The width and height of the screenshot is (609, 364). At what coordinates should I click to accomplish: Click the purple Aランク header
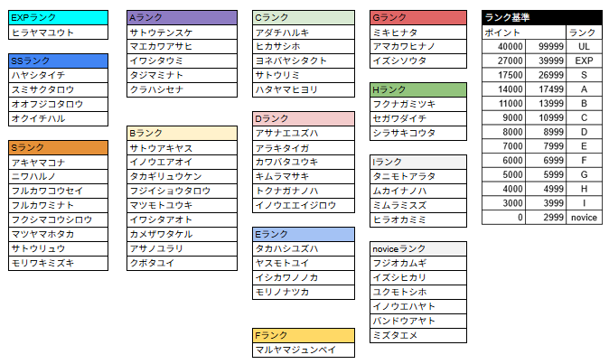click(x=182, y=18)
